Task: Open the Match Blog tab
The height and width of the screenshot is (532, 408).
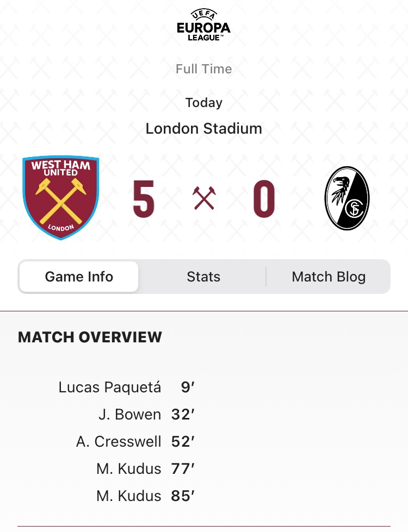Action: point(329,277)
